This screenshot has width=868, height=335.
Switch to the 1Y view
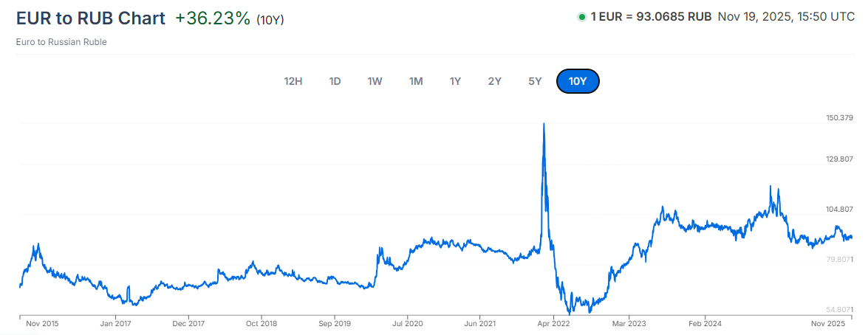point(455,81)
